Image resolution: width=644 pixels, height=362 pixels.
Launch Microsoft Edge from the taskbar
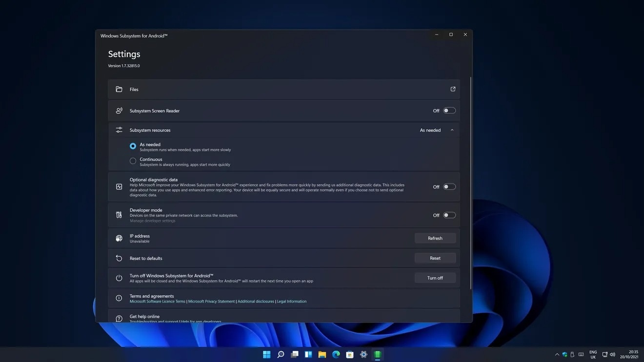[336, 354]
